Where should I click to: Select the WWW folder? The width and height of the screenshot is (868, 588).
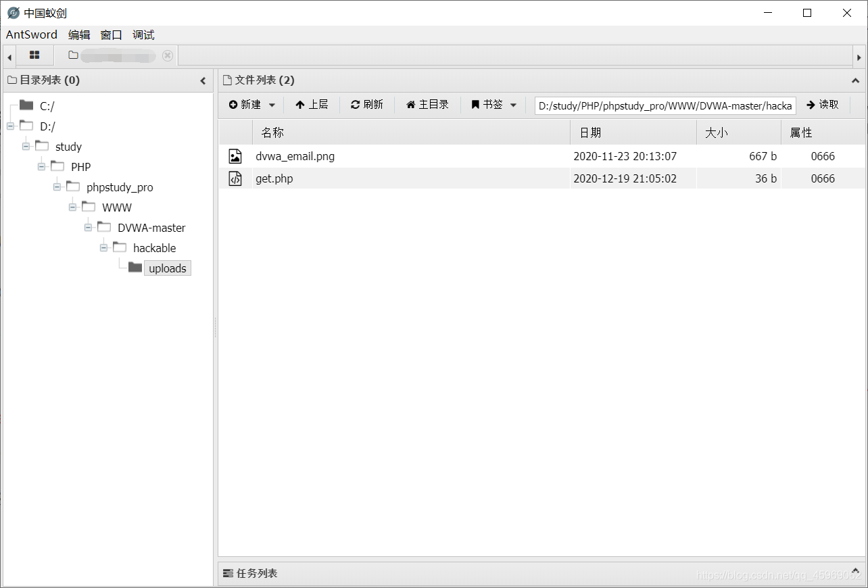117,207
